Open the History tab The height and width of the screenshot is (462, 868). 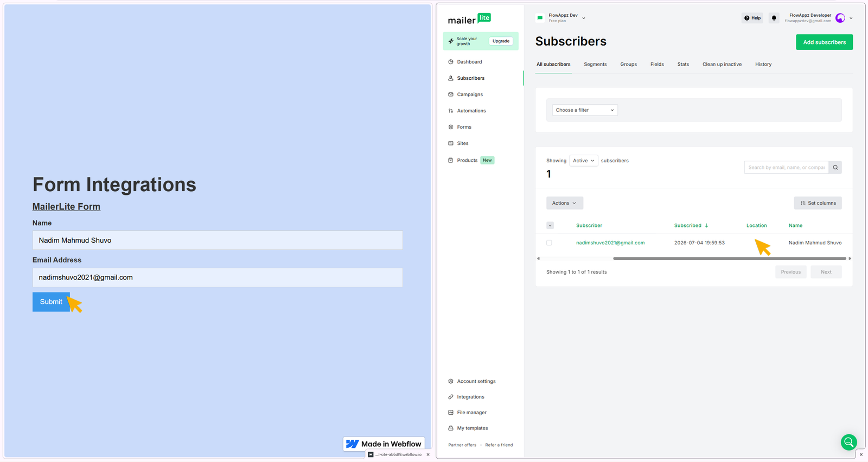coord(763,64)
